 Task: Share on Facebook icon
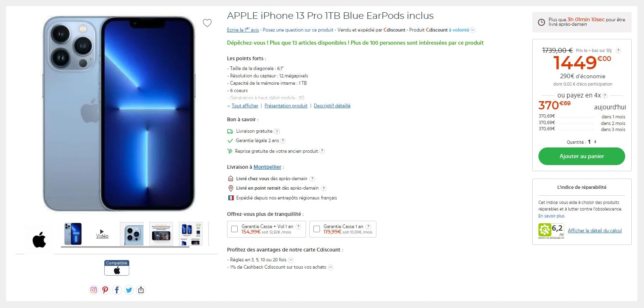(x=117, y=290)
